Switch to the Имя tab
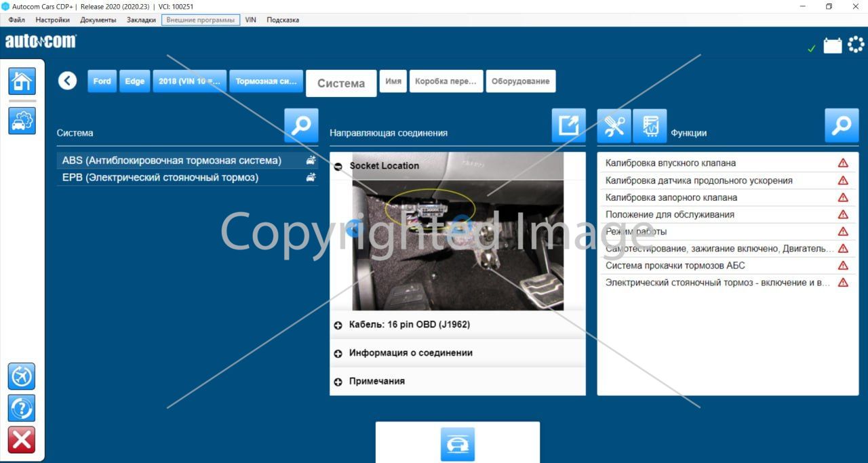The height and width of the screenshot is (463, 868). coord(393,81)
